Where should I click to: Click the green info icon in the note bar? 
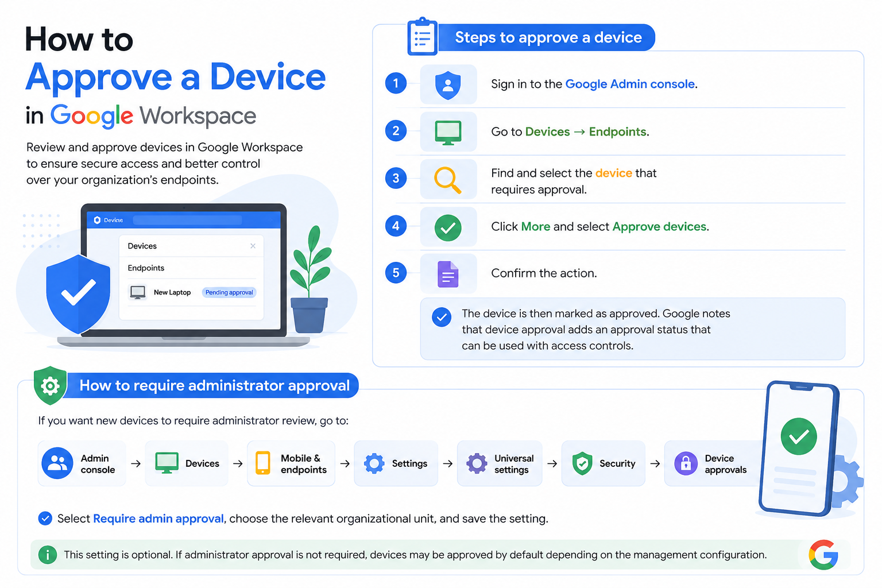(x=47, y=555)
